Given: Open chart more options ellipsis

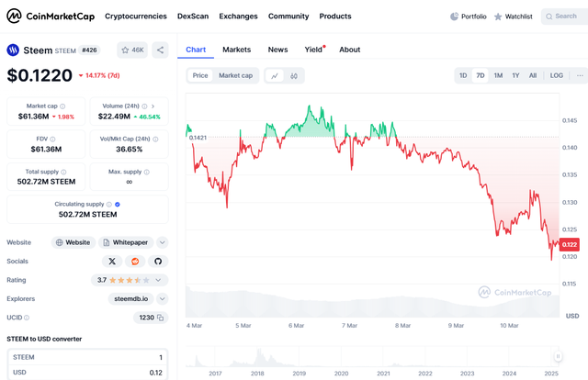Looking at the screenshot, I should click(x=580, y=75).
